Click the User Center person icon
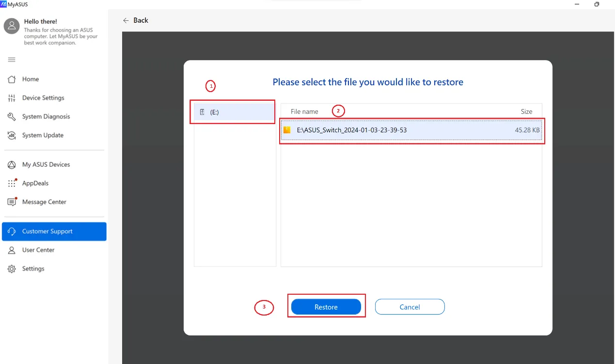The height and width of the screenshot is (364, 615). coord(12,250)
